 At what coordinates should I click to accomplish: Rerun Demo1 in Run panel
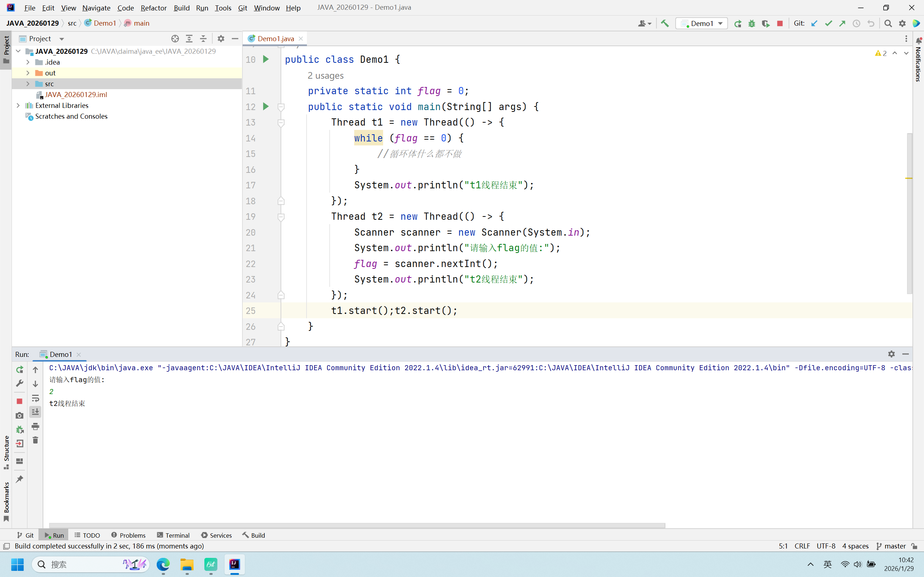pyautogui.click(x=19, y=370)
